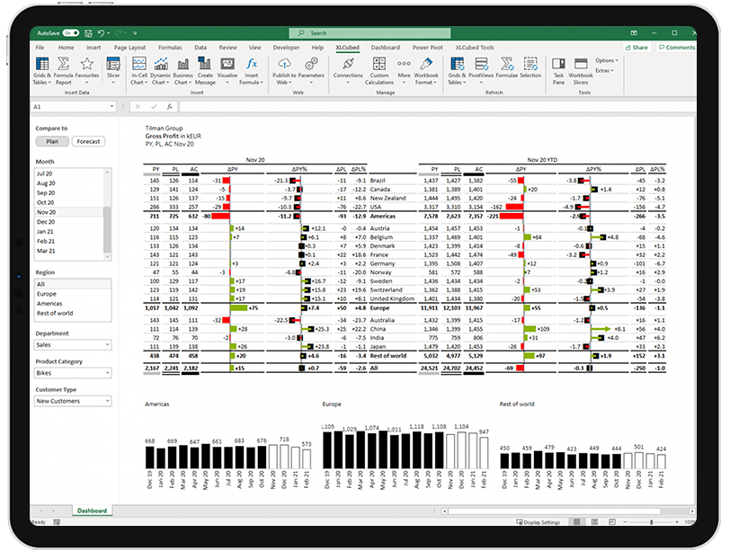Open the Favourites star icon
The image size is (730, 560).
coord(87,71)
